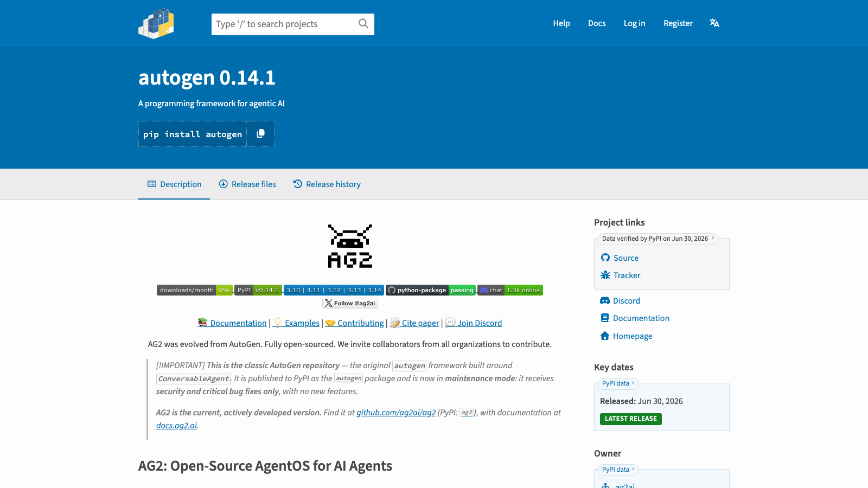Open the docs.ag2.ai link
Viewport: 868px width, 488px height.
tap(176, 426)
